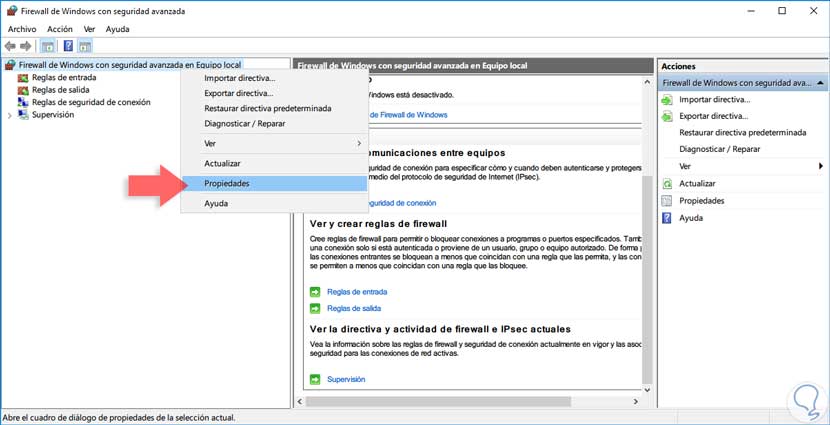This screenshot has width=830, height=425.
Task: Click the horizontal scrollbar left arrow
Action: 300,401
